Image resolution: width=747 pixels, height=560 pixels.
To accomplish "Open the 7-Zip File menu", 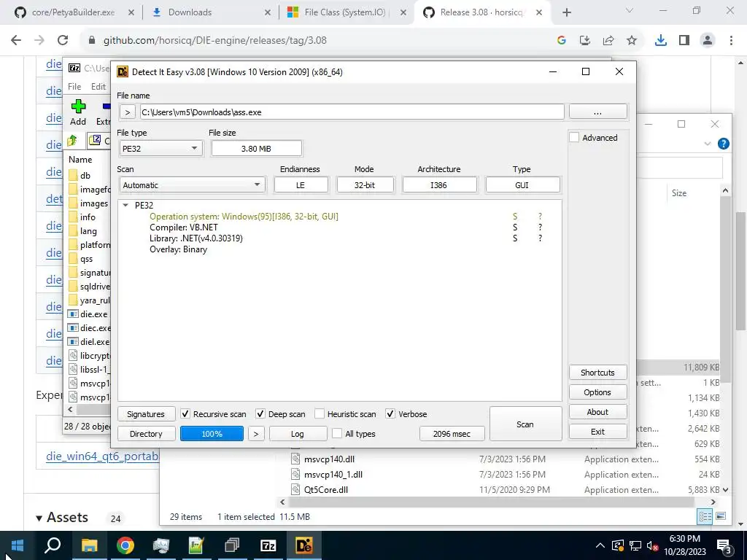I will pos(74,87).
